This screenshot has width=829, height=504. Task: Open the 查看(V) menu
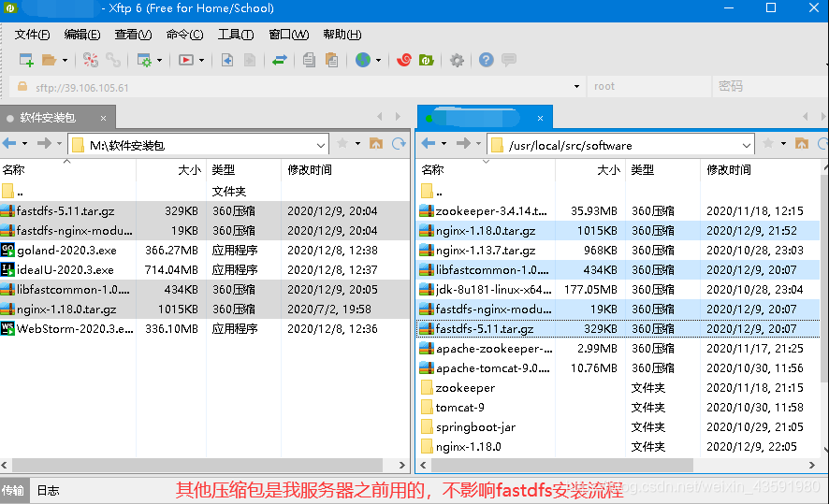(133, 35)
